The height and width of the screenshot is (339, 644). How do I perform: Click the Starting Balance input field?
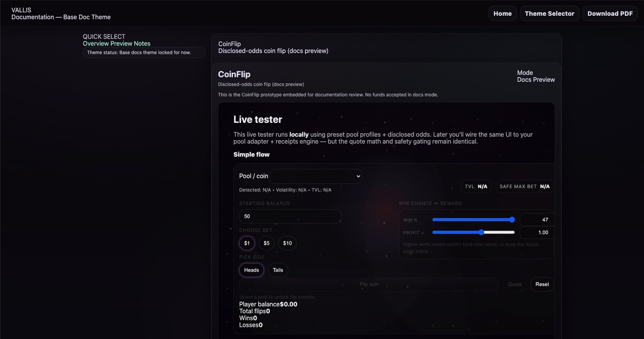point(290,216)
